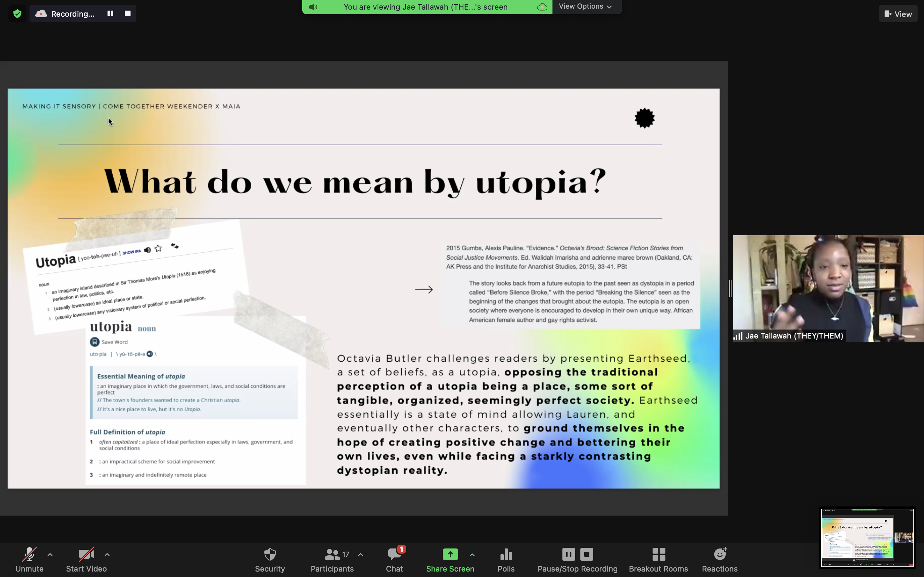
Task: Start Video from the toolbar
Action: 86,559
